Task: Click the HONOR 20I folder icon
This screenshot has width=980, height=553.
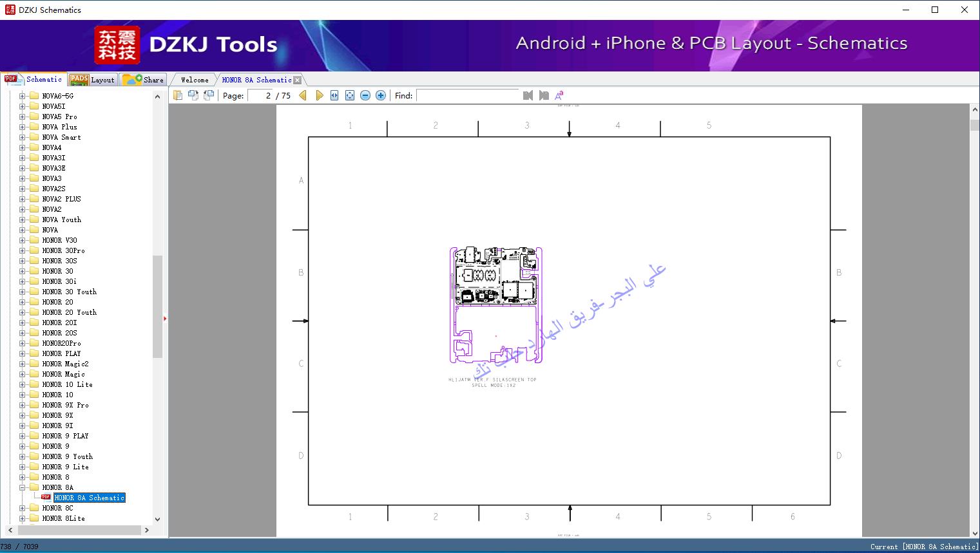Action: (34, 323)
